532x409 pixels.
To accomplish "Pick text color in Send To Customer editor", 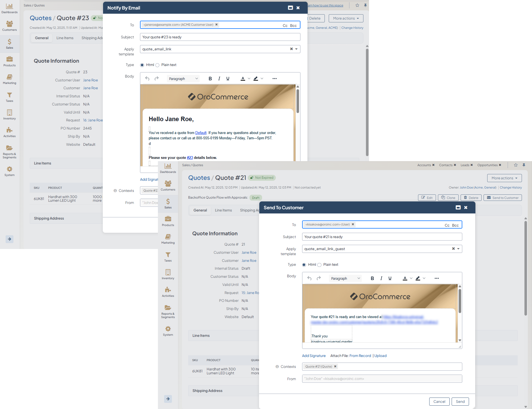I will (405, 278).
